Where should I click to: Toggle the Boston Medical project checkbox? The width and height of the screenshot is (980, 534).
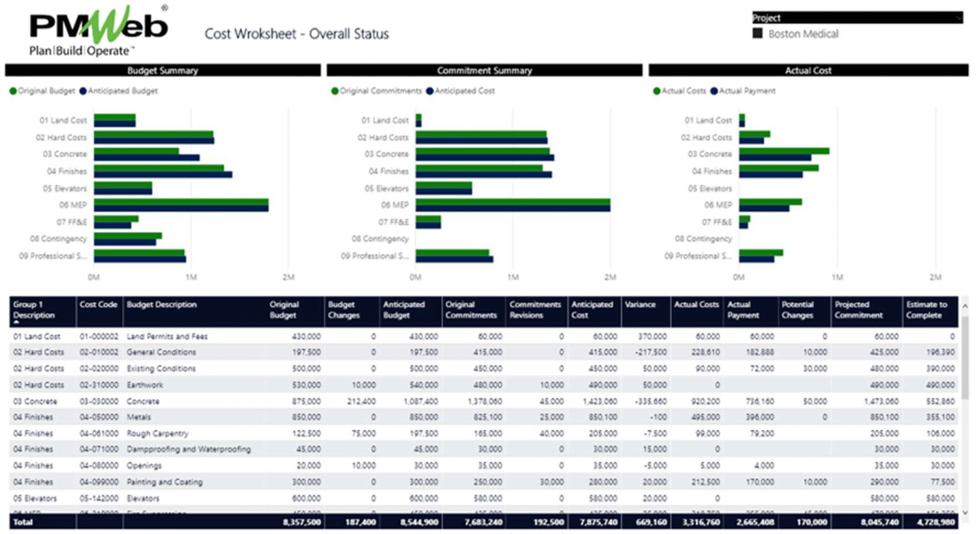(758, 34)
